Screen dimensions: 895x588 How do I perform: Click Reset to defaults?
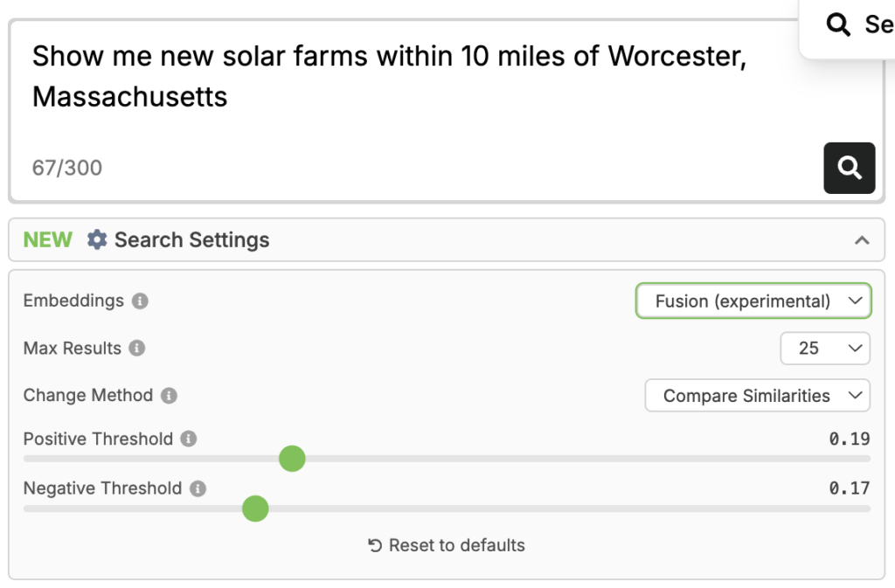pos(456,544)
